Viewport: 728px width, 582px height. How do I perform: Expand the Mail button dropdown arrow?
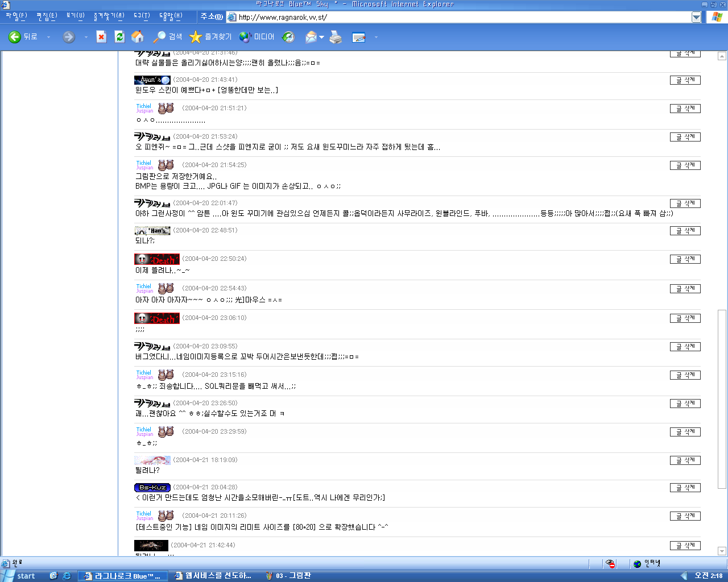tap(322, 38)
